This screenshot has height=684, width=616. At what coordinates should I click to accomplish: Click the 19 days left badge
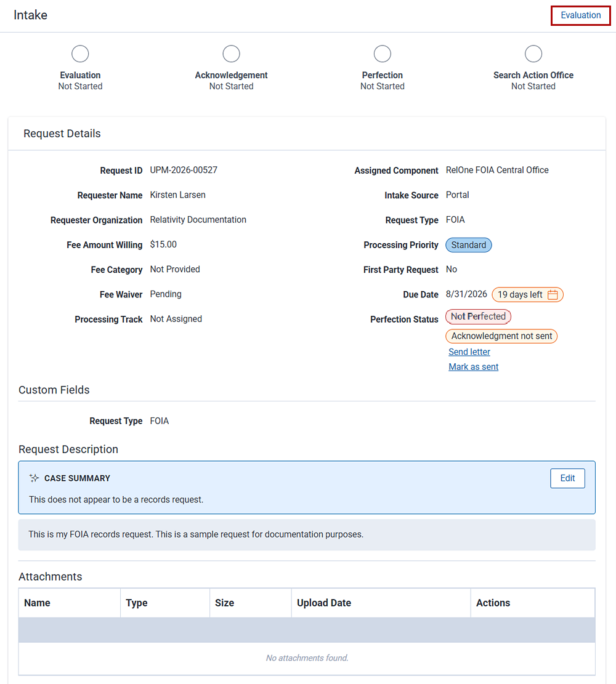point(527,294)
